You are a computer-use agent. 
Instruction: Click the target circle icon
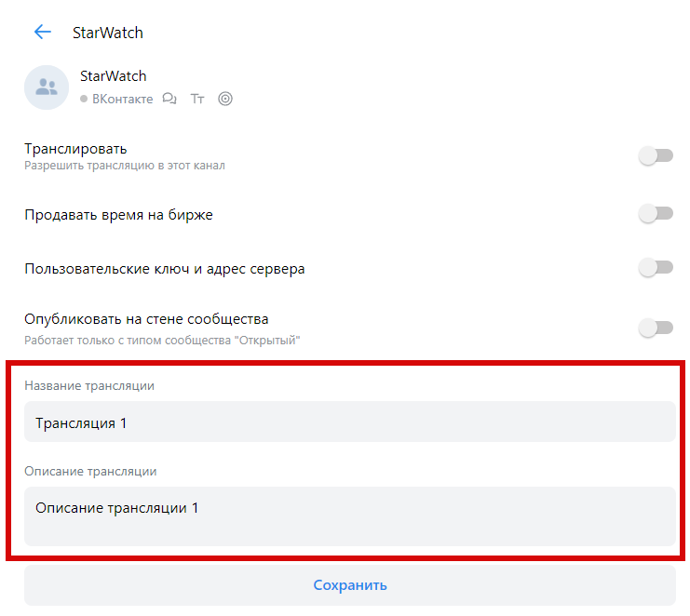coord(225,99)
